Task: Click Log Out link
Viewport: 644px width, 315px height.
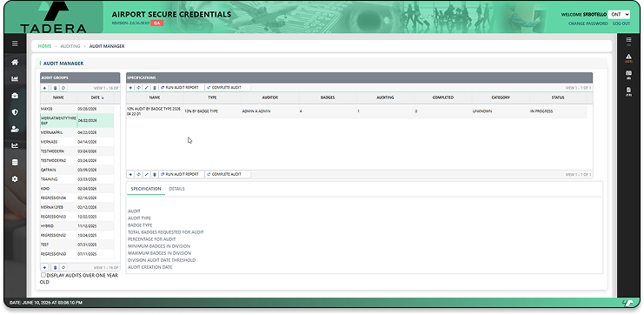Action: pos(621,23)
